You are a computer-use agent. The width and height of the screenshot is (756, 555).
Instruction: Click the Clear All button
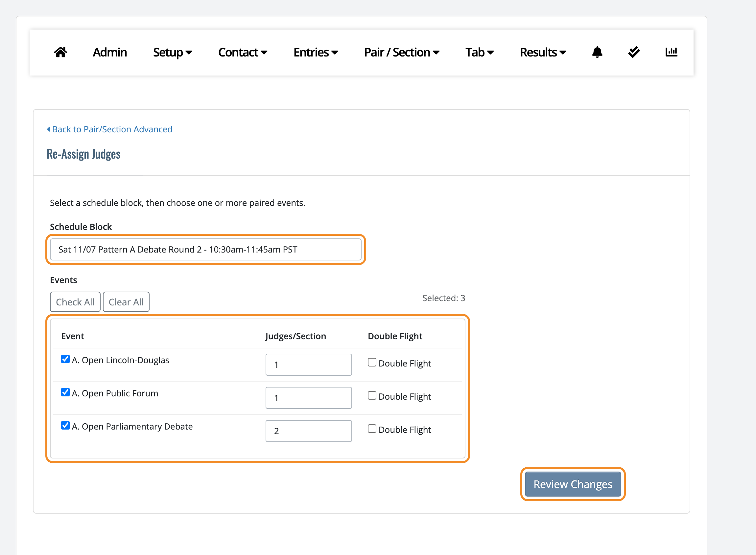pyautogui.click(x=126, y=302)
